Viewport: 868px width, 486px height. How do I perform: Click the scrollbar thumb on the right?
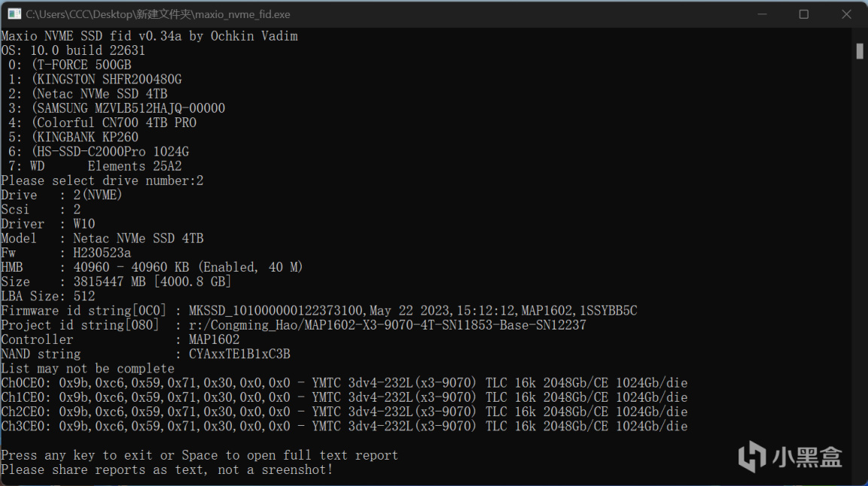(x=860, y=50)
